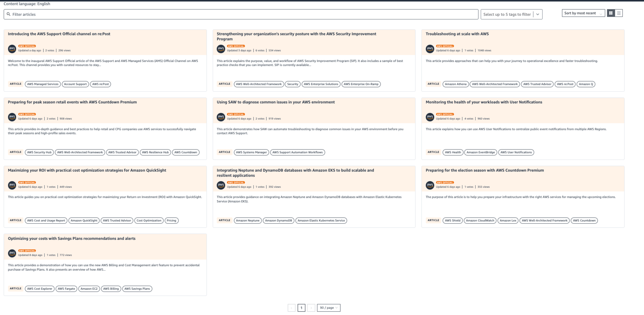
Task: Click AWS avatar on 'Strengthening your organization's security' card
Action: (x=221, y=49)
